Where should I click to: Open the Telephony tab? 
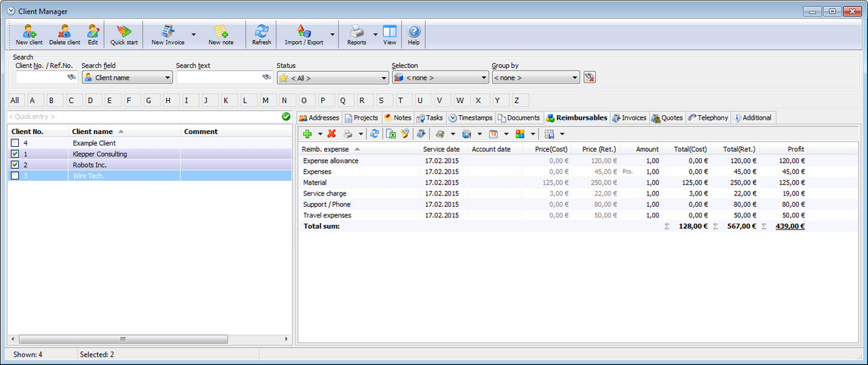pyautogui.click(x=708, y=117)
